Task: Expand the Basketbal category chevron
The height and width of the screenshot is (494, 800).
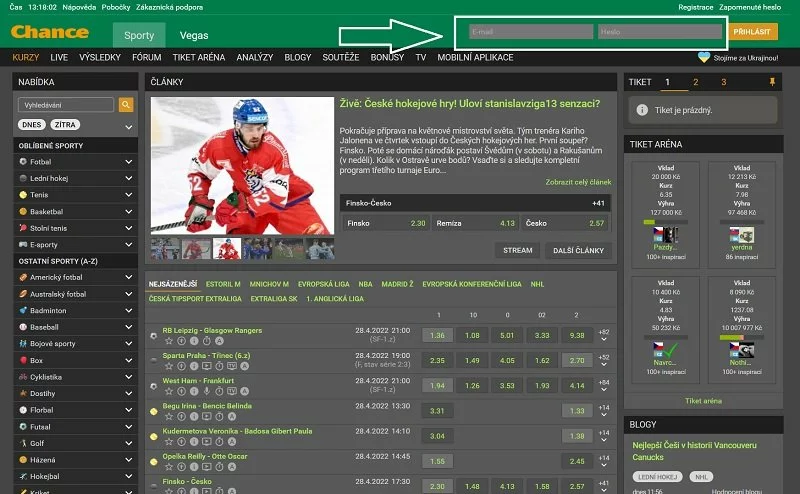Action: coord(129,211)
